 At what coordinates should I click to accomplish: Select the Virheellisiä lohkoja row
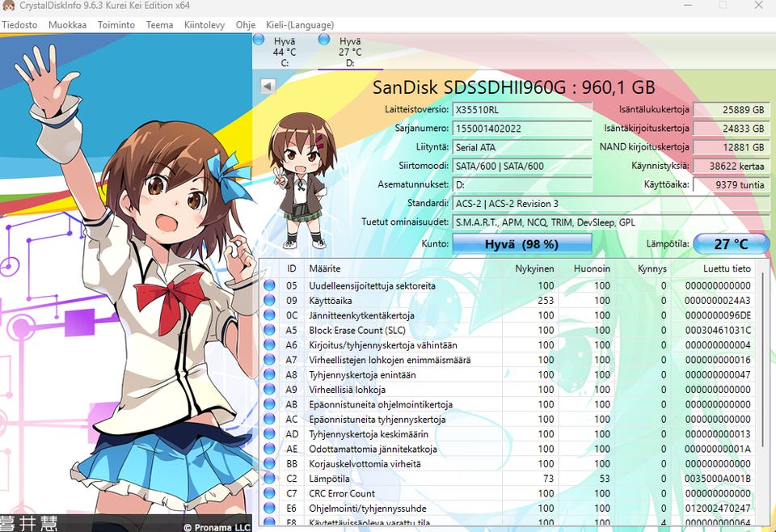tap(508, 390)
